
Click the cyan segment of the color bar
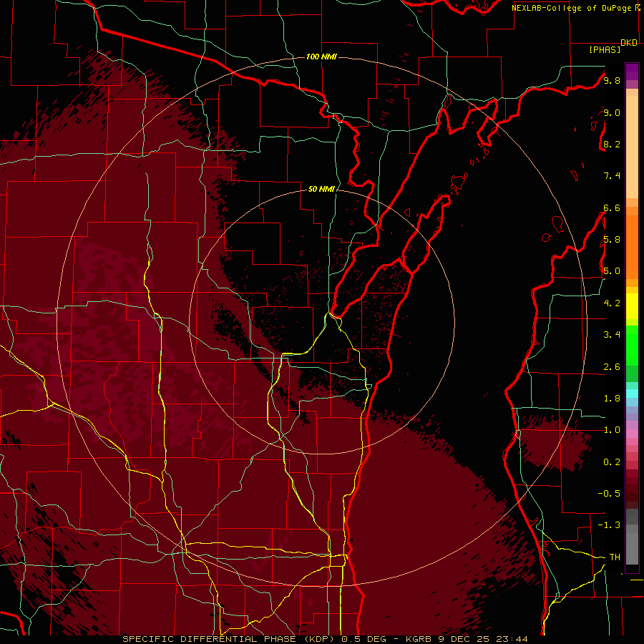pyautogui.click(x=632, y=393)
